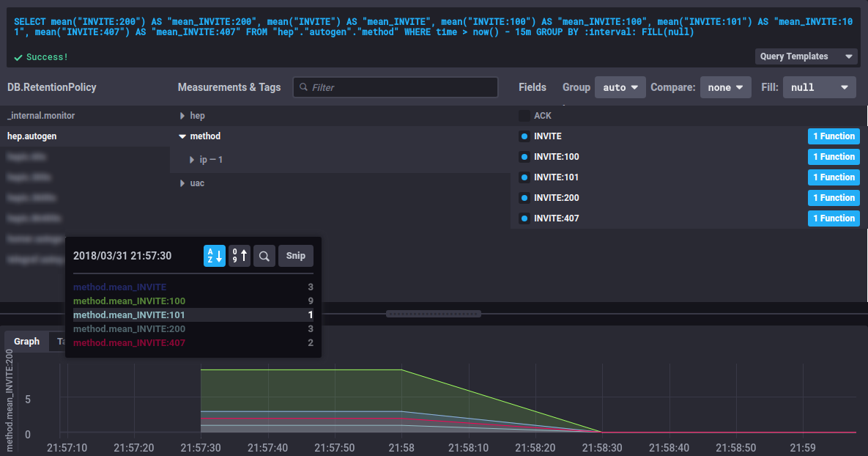This screenshot has width=868, height=456.
Task: Toggle the ACK field checkbox
Action: [x=524, y=116]
